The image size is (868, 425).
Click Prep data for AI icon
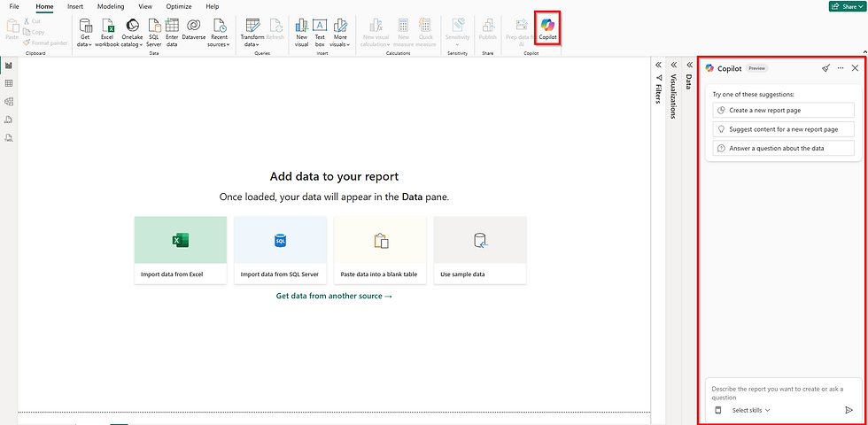(x=520, y=32)
